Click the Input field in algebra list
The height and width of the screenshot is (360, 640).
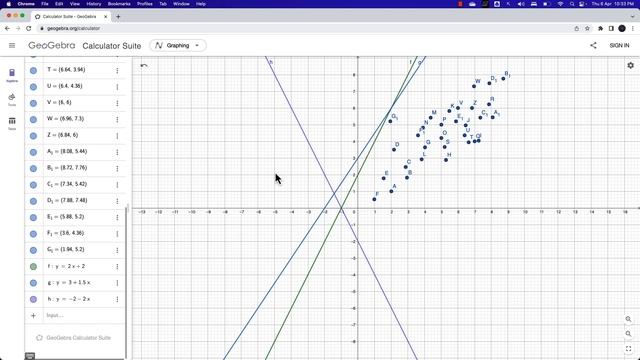84,315
